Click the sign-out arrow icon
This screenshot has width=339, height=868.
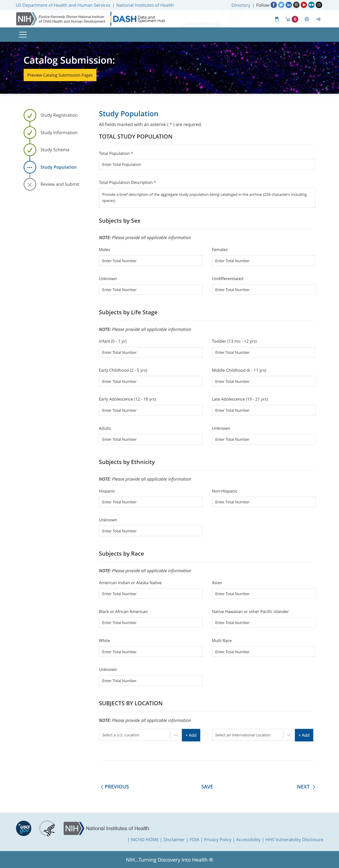point(318,19)
